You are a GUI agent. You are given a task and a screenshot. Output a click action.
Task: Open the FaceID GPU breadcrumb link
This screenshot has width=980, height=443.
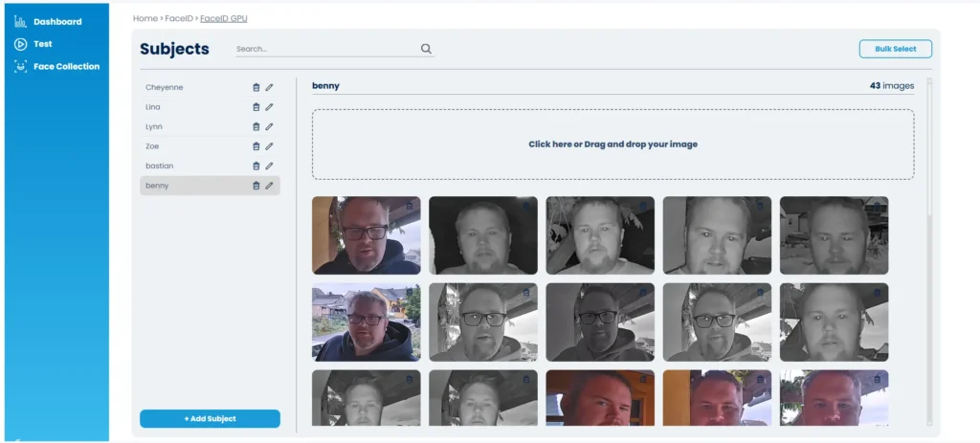coord(223,18)
